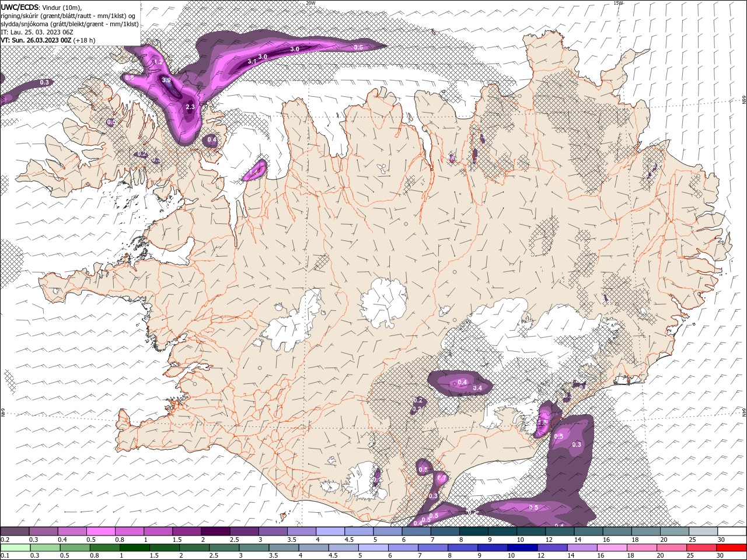Click the light pink swatch at 16 in bottom legend row
Screen dimensions: 747x560
pyautogui.click(x=612, y=547)
